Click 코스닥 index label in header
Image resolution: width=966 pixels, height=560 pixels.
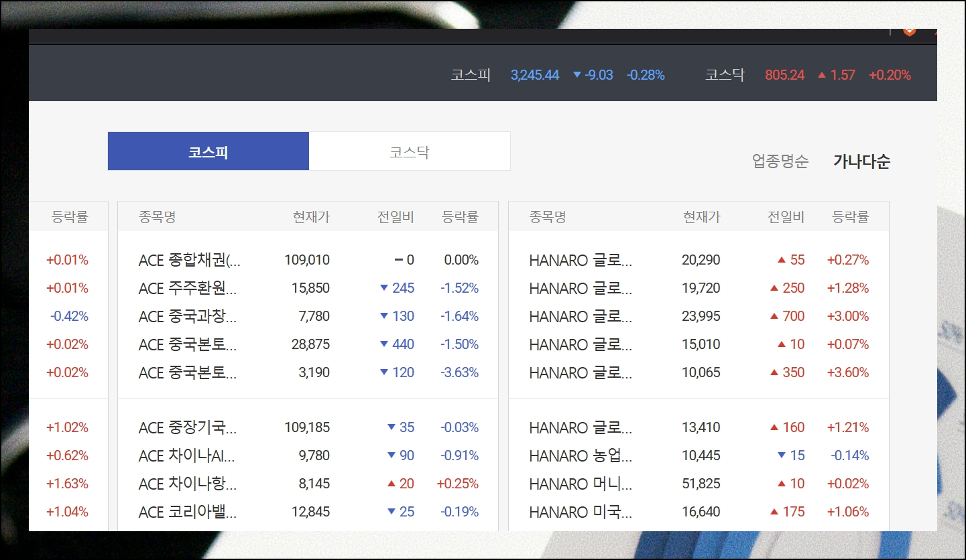[x=725, y=75]
